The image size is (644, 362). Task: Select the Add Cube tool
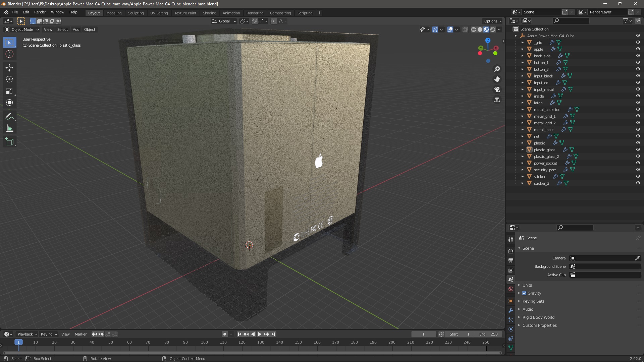coord(9,142)
